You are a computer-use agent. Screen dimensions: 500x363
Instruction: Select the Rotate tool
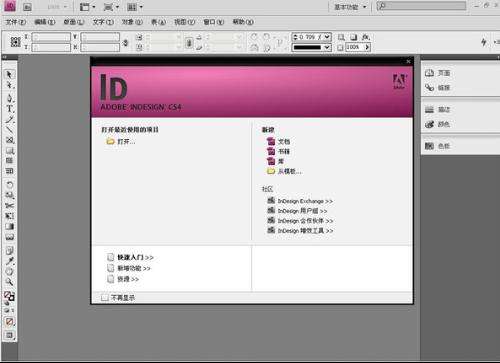[9, 184]
